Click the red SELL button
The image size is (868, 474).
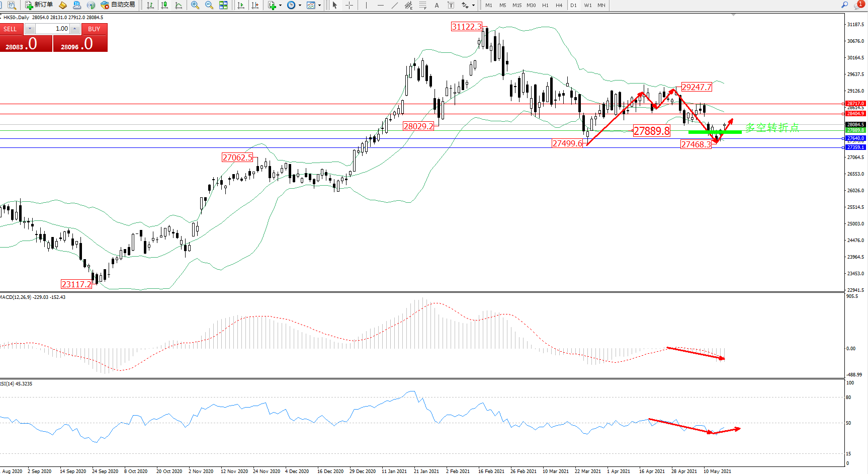pyautogui.click(x=10, y=29)
